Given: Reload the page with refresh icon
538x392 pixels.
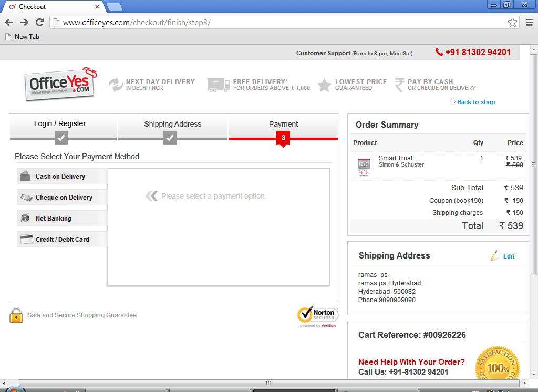Looking at the screenshot, I should point(39,22).
